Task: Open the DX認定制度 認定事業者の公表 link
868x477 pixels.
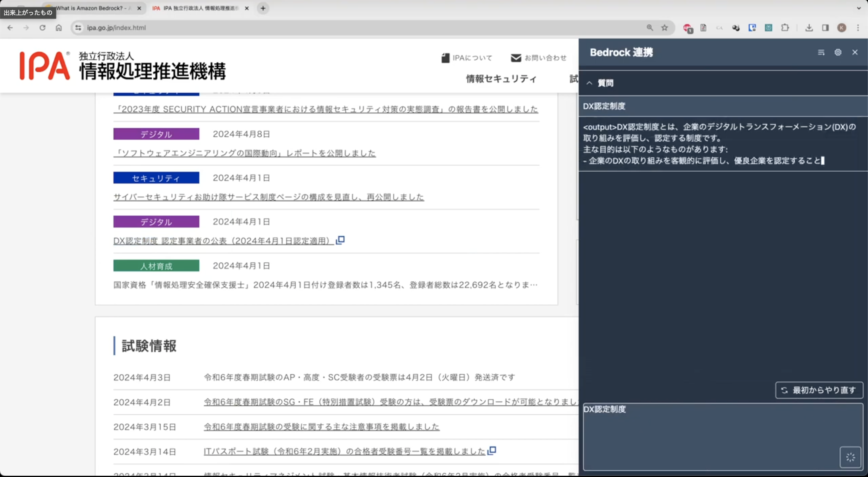Action: pyautogui.click(x=222, y=240)
